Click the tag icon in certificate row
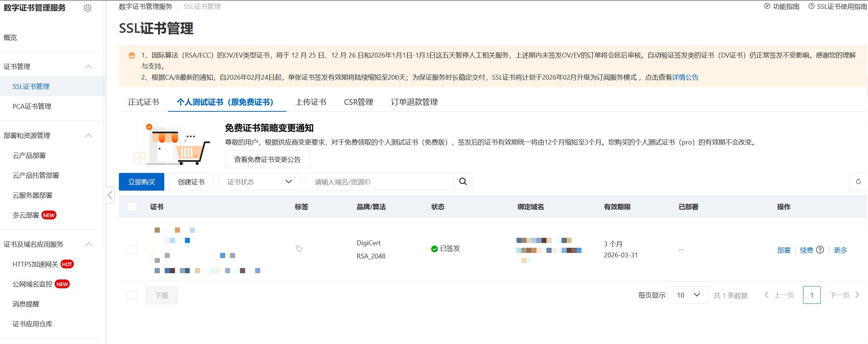The height and width of the screenshot is (344, 868). pos(299,249)
